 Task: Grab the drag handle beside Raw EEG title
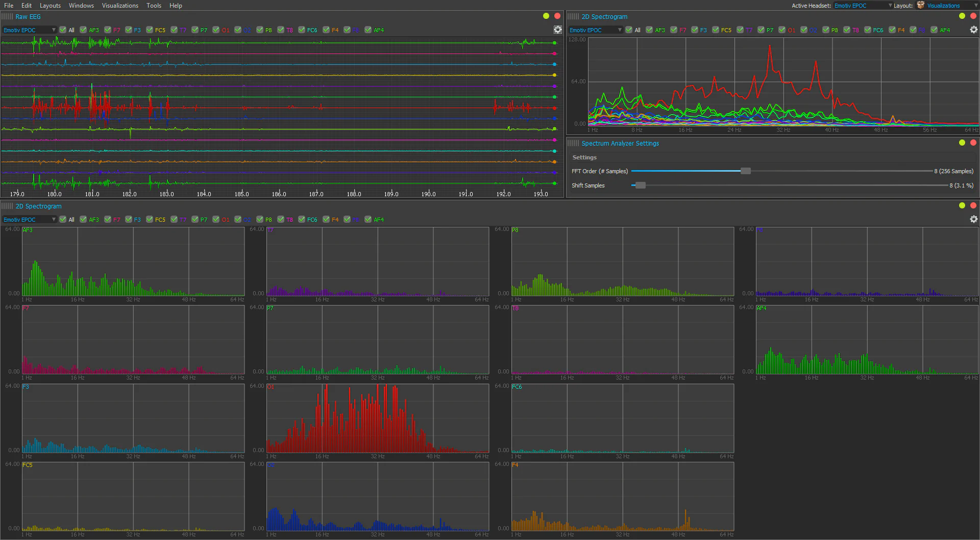[x=7, y=16]
